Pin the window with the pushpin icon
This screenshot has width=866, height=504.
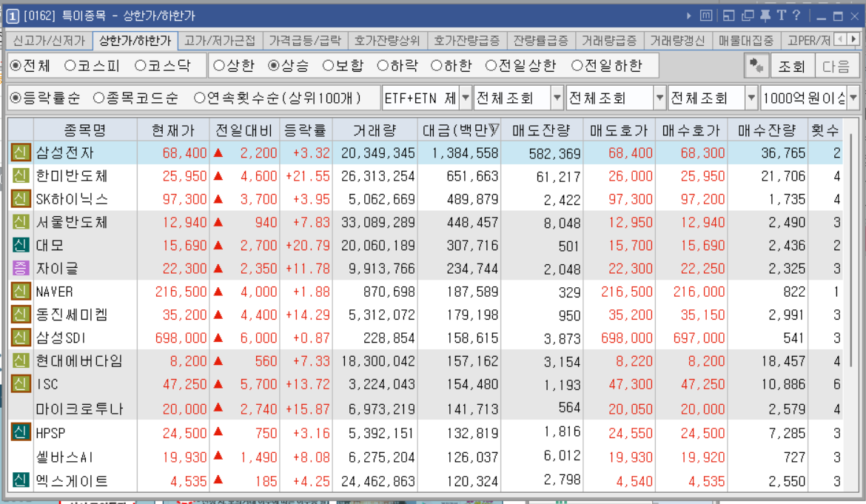pyautogui.click(x=765, y=16)
